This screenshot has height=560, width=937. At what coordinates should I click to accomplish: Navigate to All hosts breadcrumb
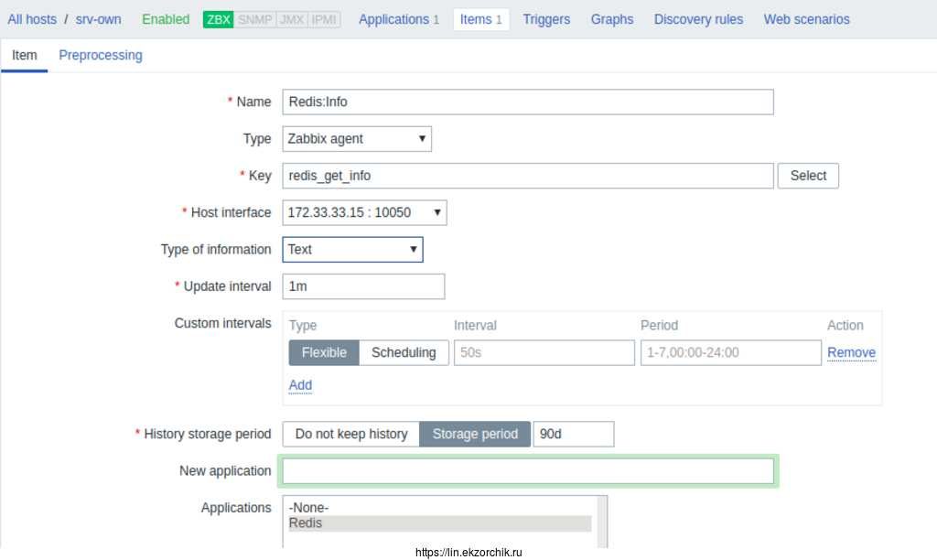[x=32, y=19]
